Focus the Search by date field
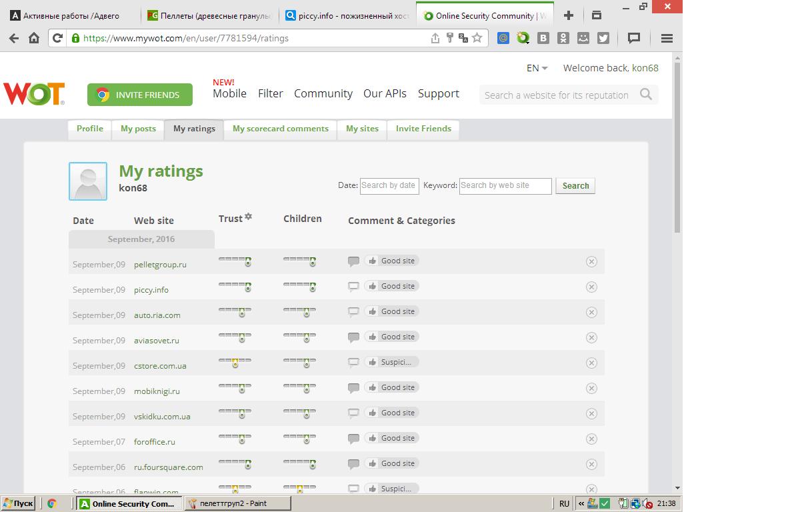Image resolution: width=812 pixels, height=512 pixels. click(x=389, y=186)
